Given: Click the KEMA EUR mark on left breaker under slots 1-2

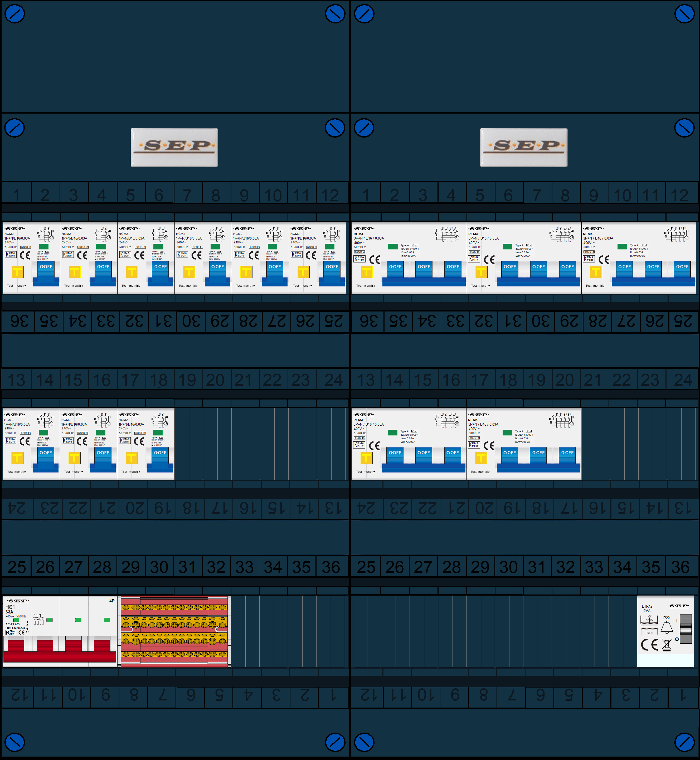Looking at the screenshot, I should click(x=11, y=255).
